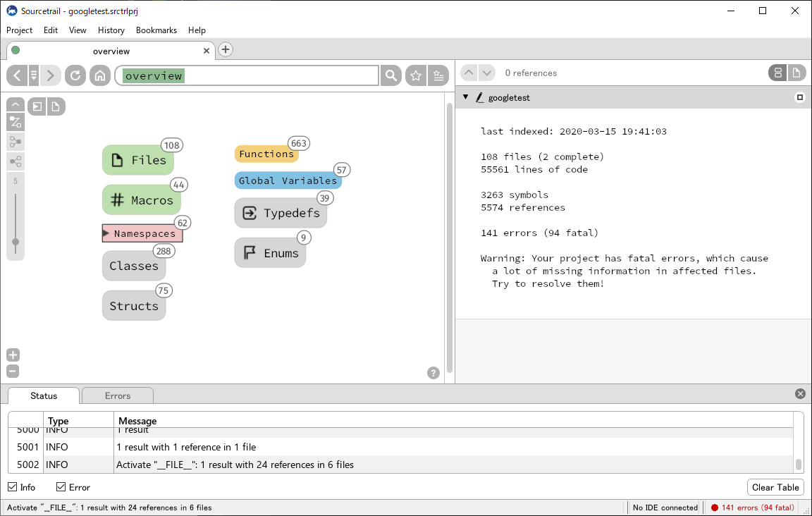812x516 pixels.
Task: Switch code view to snippet list mode
Action: coord(778,73)
